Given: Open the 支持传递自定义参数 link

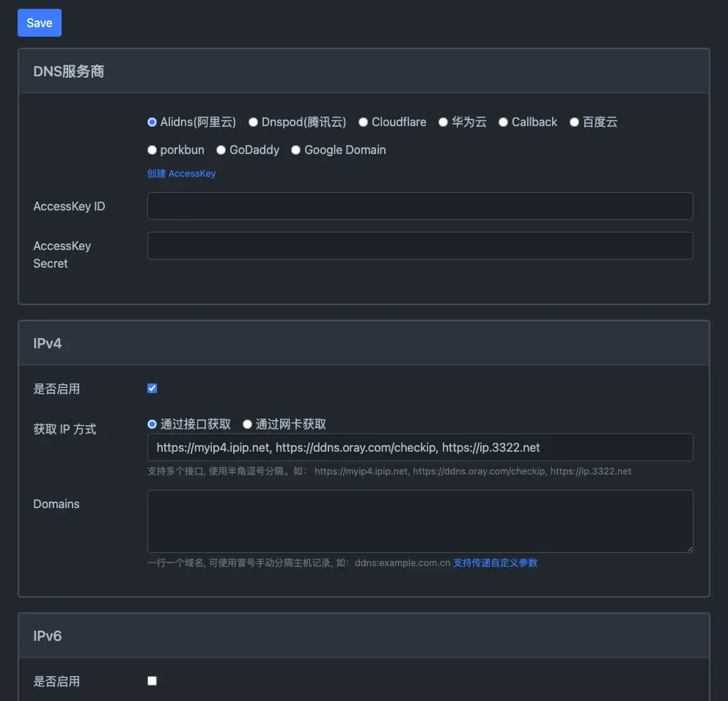Looking at the screenshot, I should (496, 562).
